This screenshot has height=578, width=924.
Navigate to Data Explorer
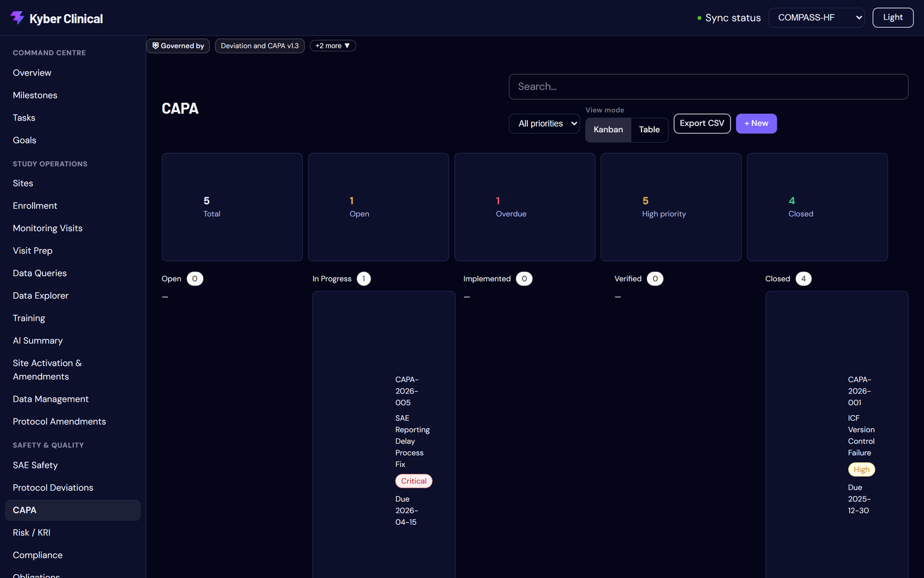73,296
